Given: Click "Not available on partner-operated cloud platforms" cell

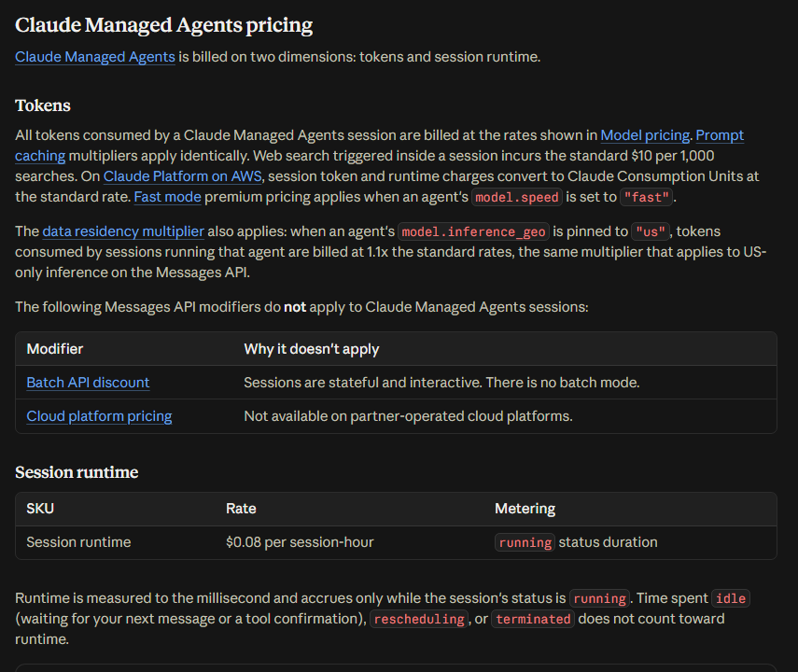Looking at the screenshot, I should 408,416.
